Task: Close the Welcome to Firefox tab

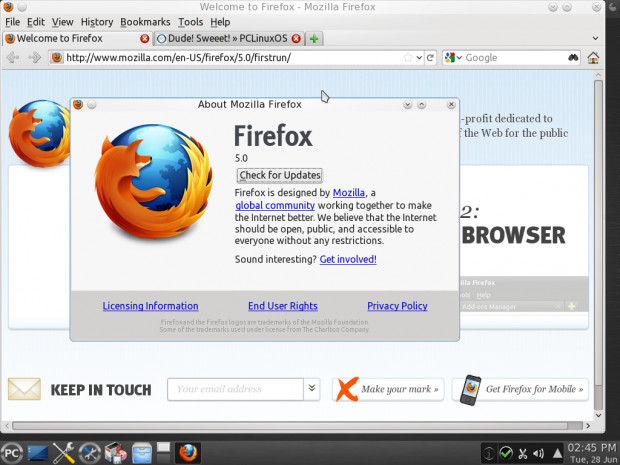Action: tap(145, 39)
